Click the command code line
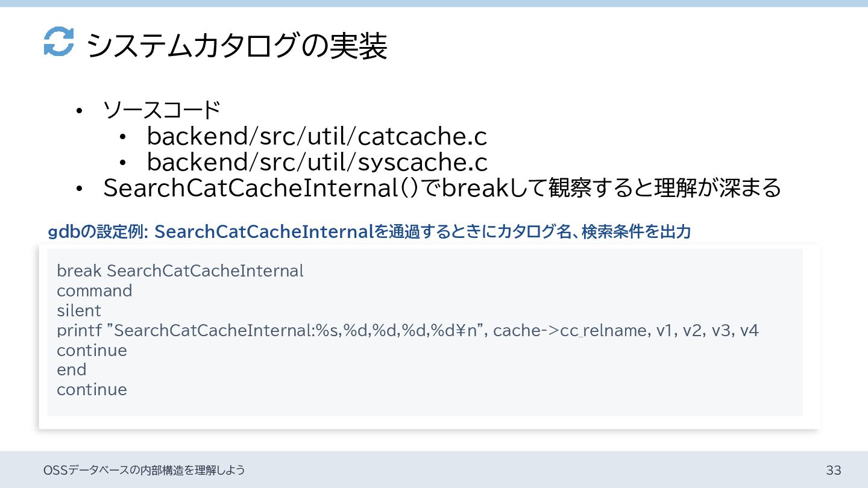The image size is (868, 488). (x=94, y=291)
